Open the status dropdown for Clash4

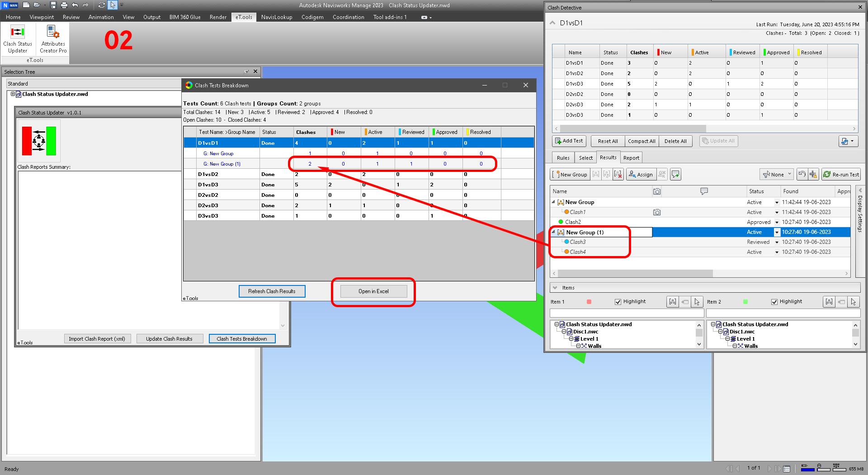tap(777, 252)
